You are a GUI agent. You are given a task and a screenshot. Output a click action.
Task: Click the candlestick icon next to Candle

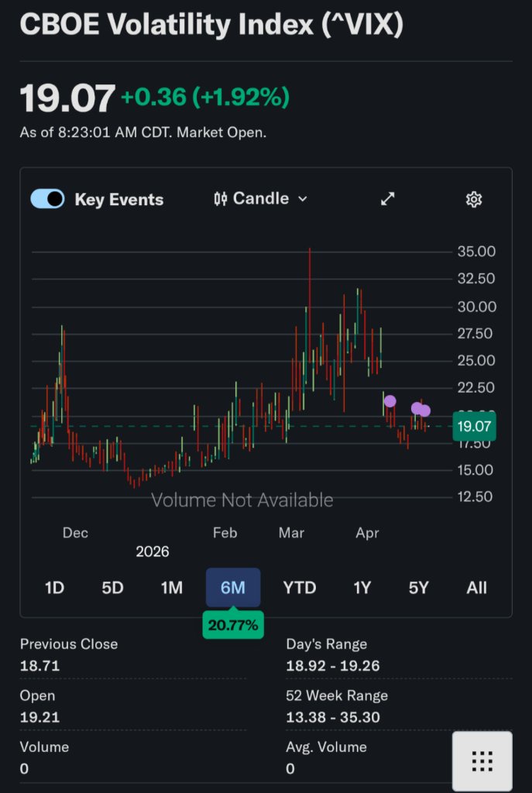(220, 199)
